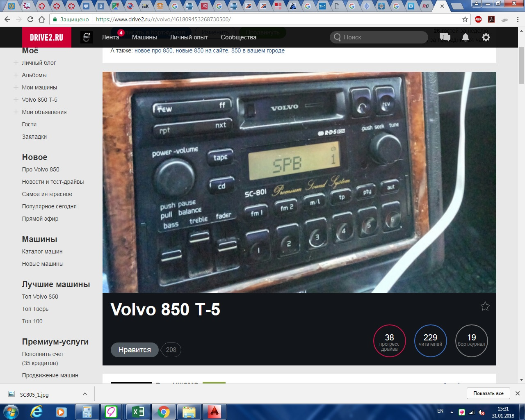
Task: Open Про Volvo 850 in the sidebar
Action: 41,169
